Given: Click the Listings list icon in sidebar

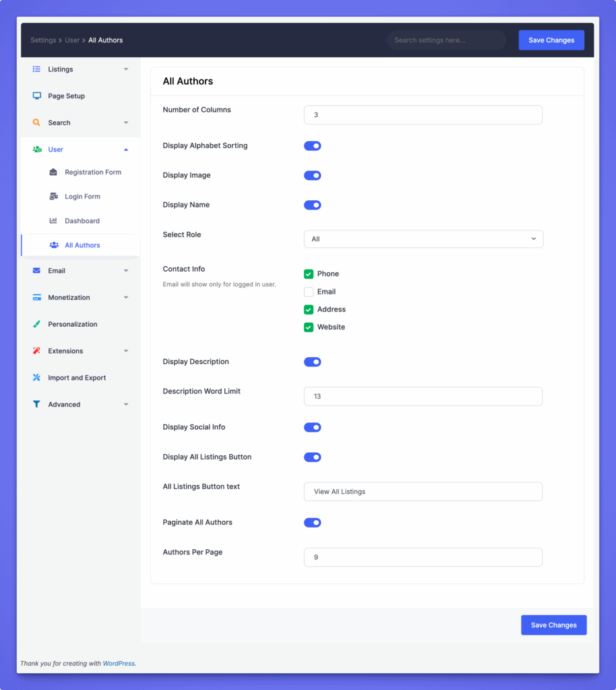Looking at the screenshot, I should [36, 69].
